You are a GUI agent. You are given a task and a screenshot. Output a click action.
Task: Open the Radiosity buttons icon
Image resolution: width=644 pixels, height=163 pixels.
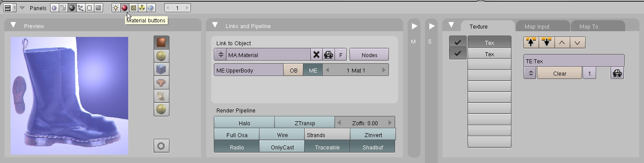click(x=142, y=8)
